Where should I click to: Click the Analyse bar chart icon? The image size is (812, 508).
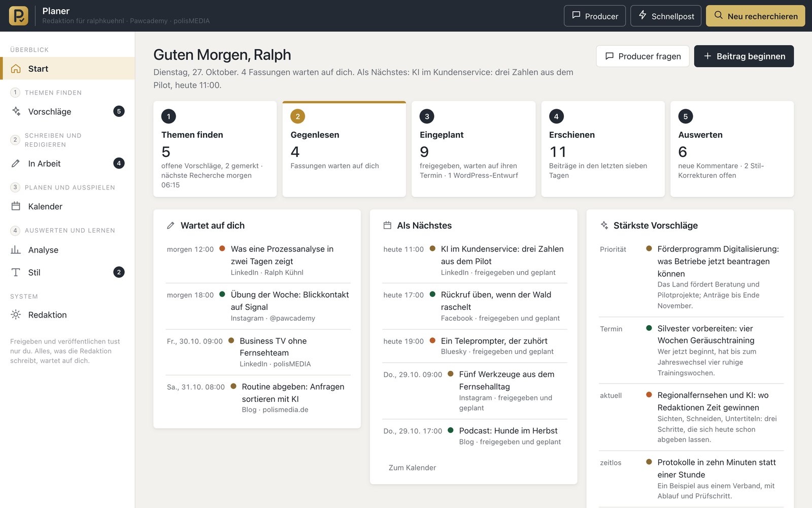pyautogui.click(x=16, y=250)
